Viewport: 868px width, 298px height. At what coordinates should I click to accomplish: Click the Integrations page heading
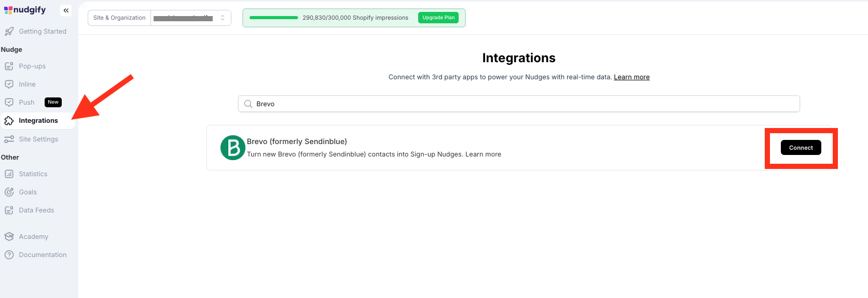[519, 58]
